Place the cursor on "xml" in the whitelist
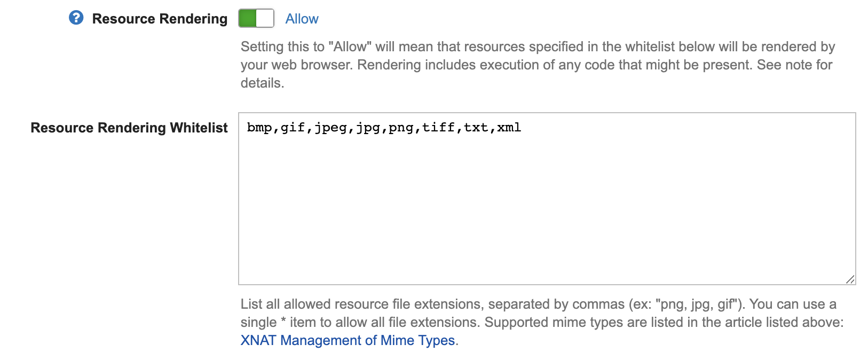This screenshot has width=868, height=360. [x=509, y=128]
